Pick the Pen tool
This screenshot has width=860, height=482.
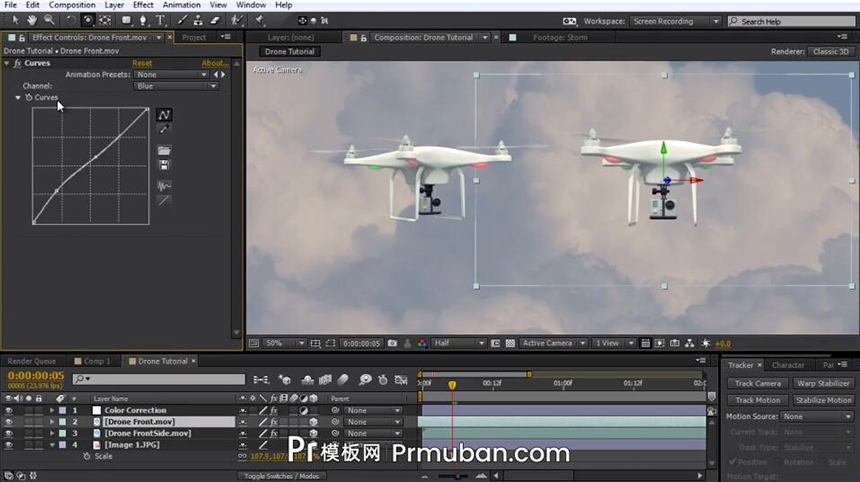[x=144, y=20]
